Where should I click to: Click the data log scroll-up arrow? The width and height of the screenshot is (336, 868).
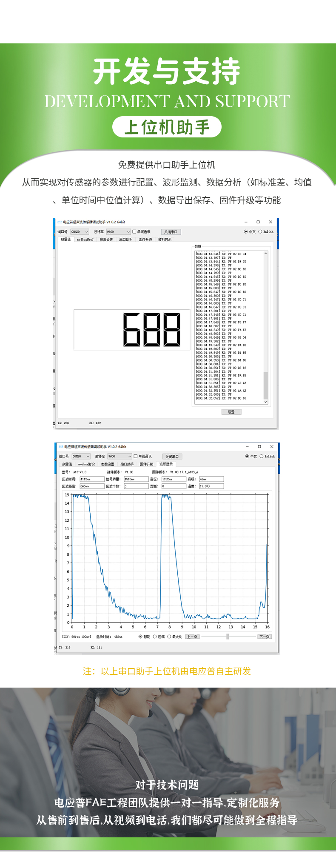(266, 254)
